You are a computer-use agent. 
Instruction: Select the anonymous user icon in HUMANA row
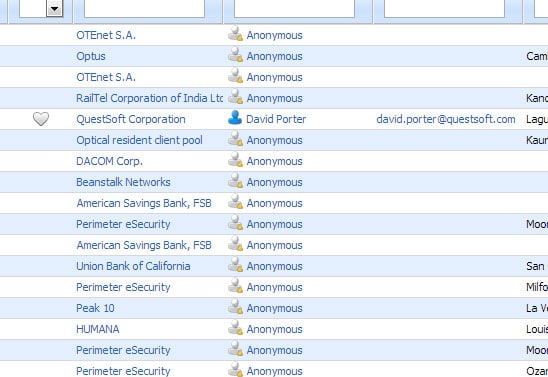(x=235, y=327)
